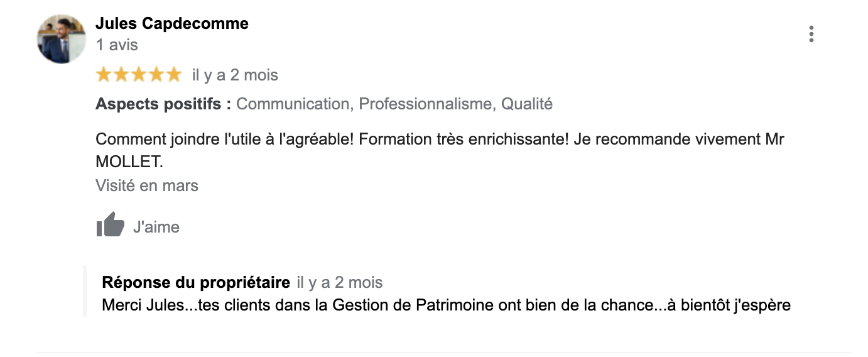
Task: Click the fifth gold rating star
Action: pyautogui.click(x=173, y=75)
